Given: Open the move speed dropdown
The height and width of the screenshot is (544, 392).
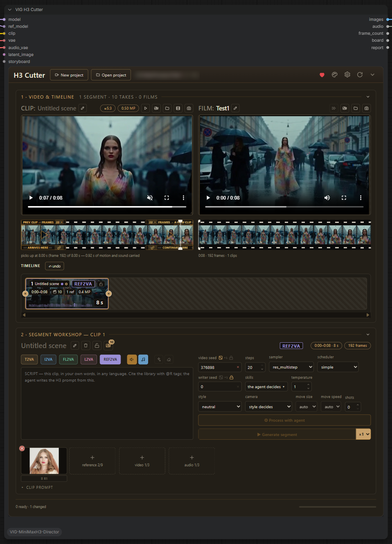Looking at the screenshot, I should click(331, 407).
